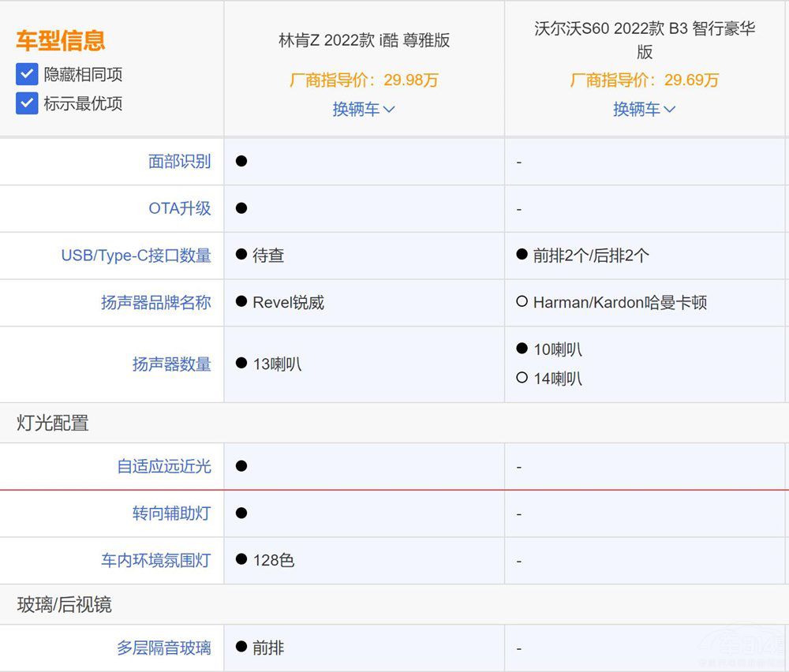Viewport: 789px width, 672px height.
Task: Select the 扬声器品牌名称 row label
Action: pos(155,302)
